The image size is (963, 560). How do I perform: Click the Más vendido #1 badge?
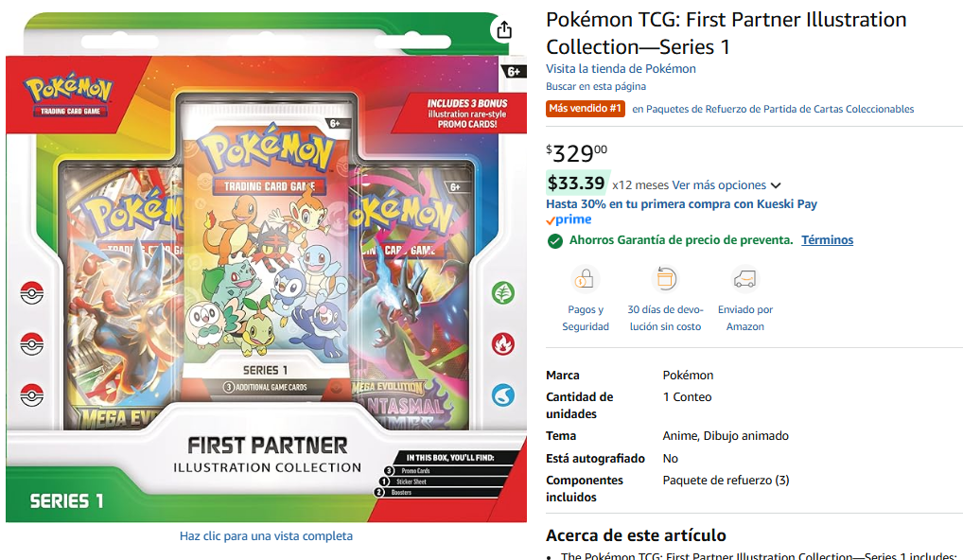point(586,109)
